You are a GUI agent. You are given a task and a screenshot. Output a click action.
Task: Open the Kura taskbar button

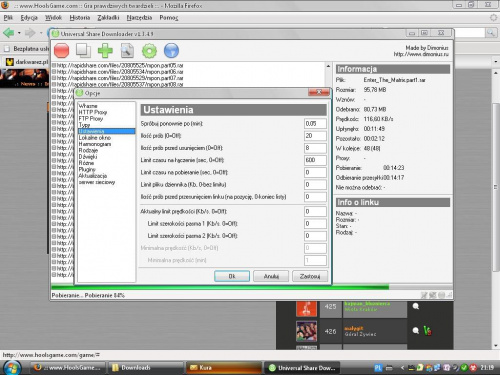point(224,368)
